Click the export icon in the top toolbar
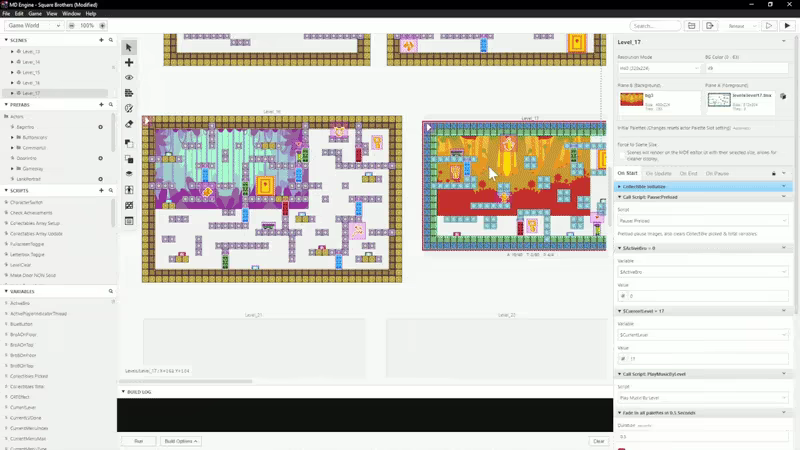This screenshot has width=800, height=450. point(709,26)
